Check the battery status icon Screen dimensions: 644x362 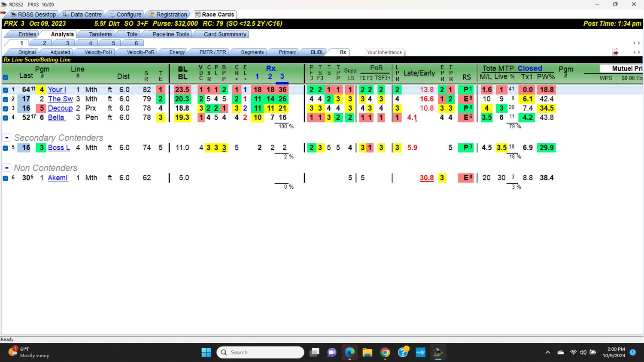coord(593,353)
